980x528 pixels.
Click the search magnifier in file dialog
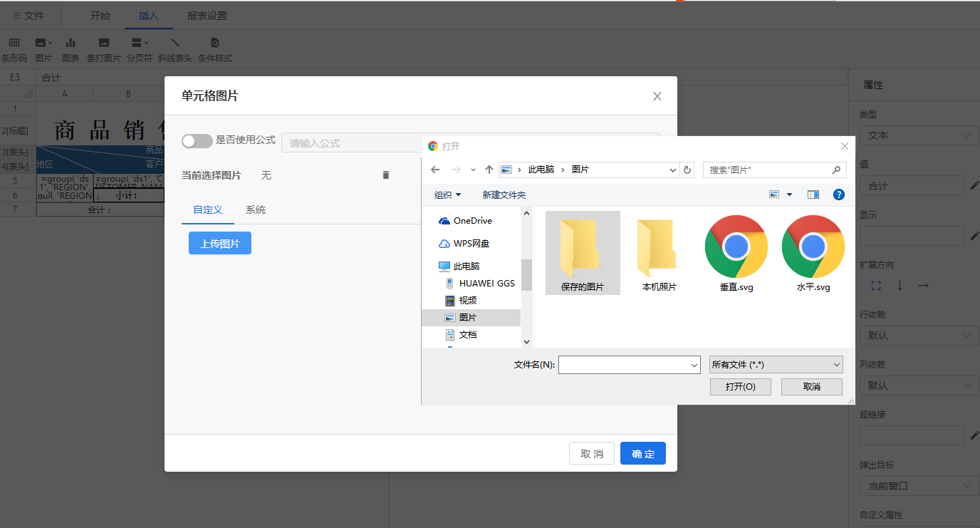point(837,170)
